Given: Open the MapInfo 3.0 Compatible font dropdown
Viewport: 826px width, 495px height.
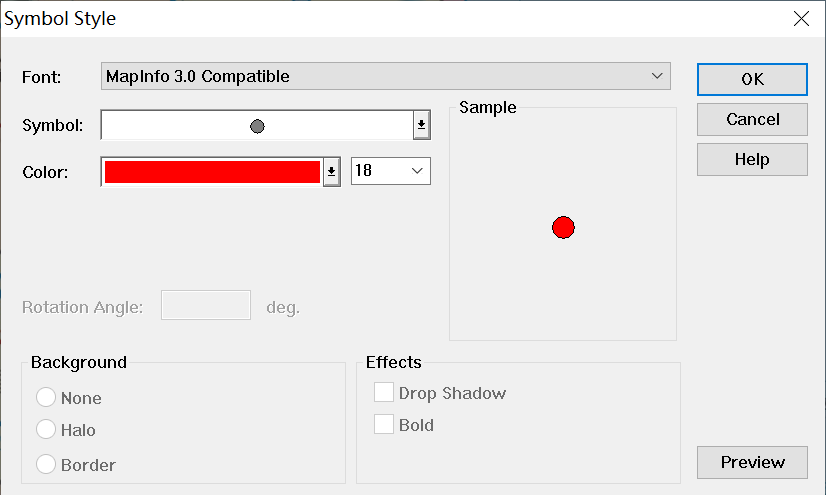Looking at the screenshot, I should (385, 76).
